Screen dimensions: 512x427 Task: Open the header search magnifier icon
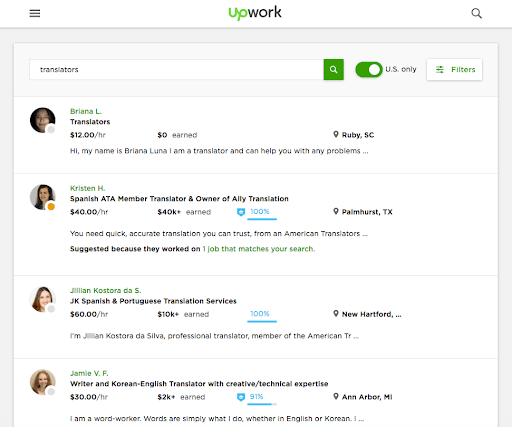tap(476, 13)
